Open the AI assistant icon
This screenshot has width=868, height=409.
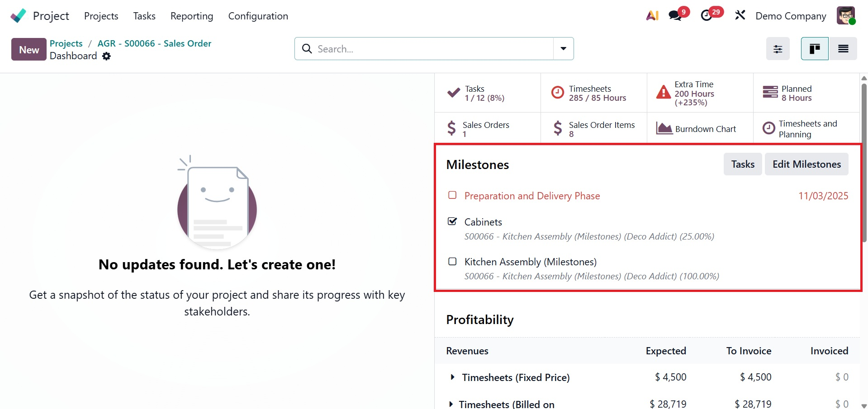(652, 16)
